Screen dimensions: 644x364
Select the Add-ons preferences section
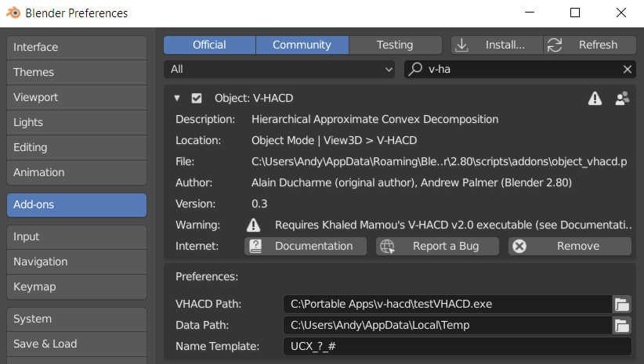(x=77, y=205)
